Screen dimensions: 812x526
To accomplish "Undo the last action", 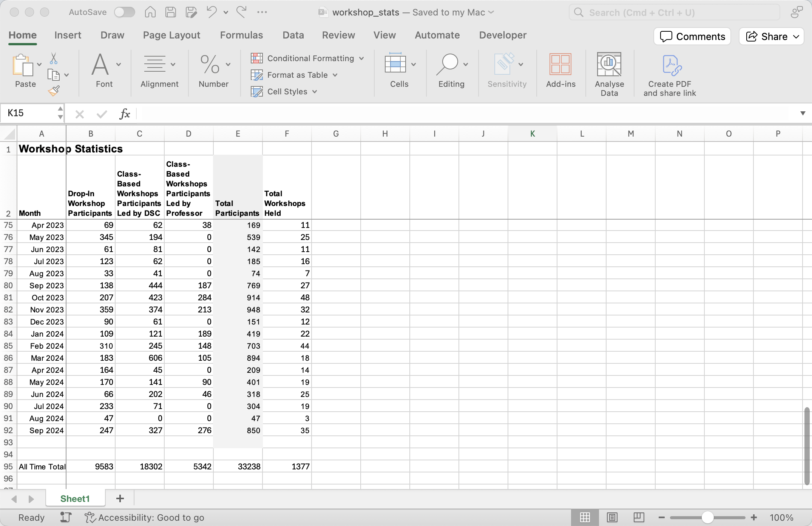I will point(211,12).
